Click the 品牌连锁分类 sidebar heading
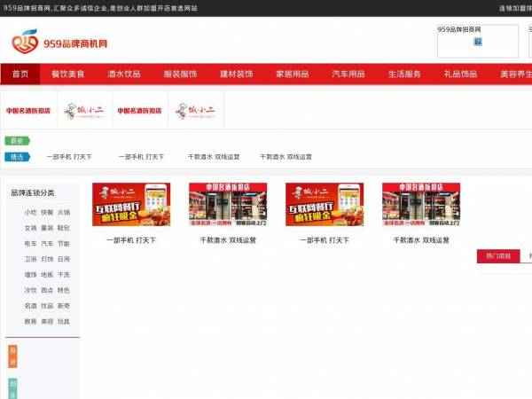The image size is (532, 399). click(33, 192)
